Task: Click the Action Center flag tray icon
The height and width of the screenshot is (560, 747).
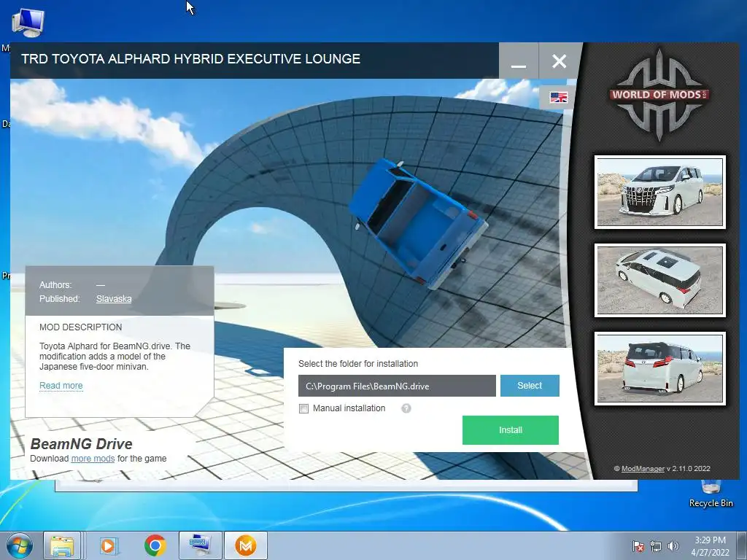Action: pos(638,546)
